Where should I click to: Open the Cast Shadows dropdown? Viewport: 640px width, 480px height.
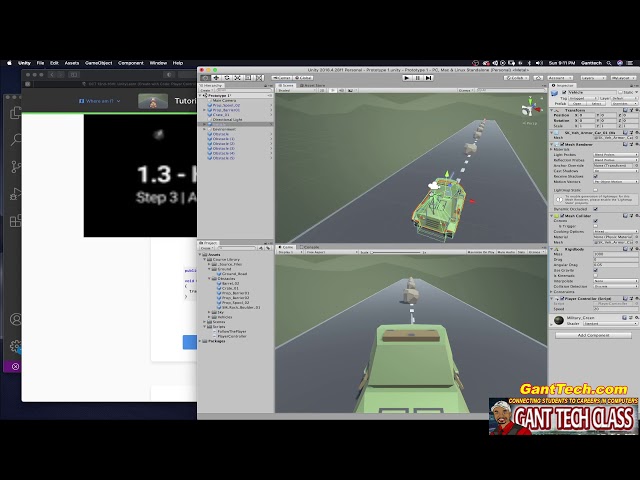pos(616,171)
